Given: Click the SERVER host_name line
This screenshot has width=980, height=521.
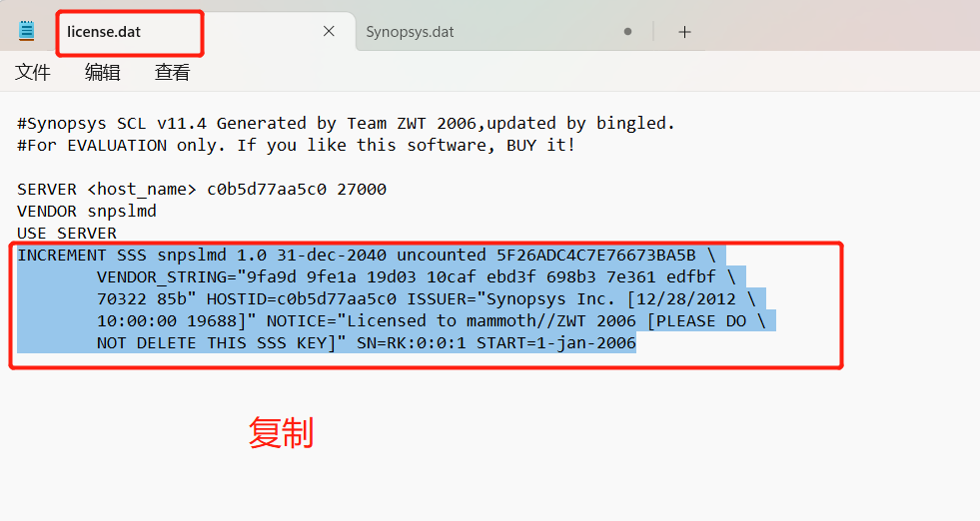Looking at the screenshot, I should tap(202, 190).
